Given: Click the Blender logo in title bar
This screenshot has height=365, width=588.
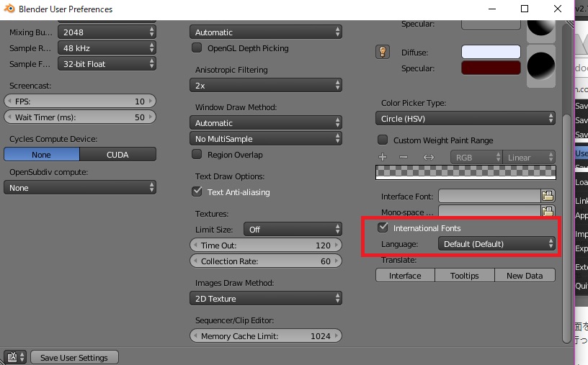Looking at the screenshot, I should [x=9, y=8].
